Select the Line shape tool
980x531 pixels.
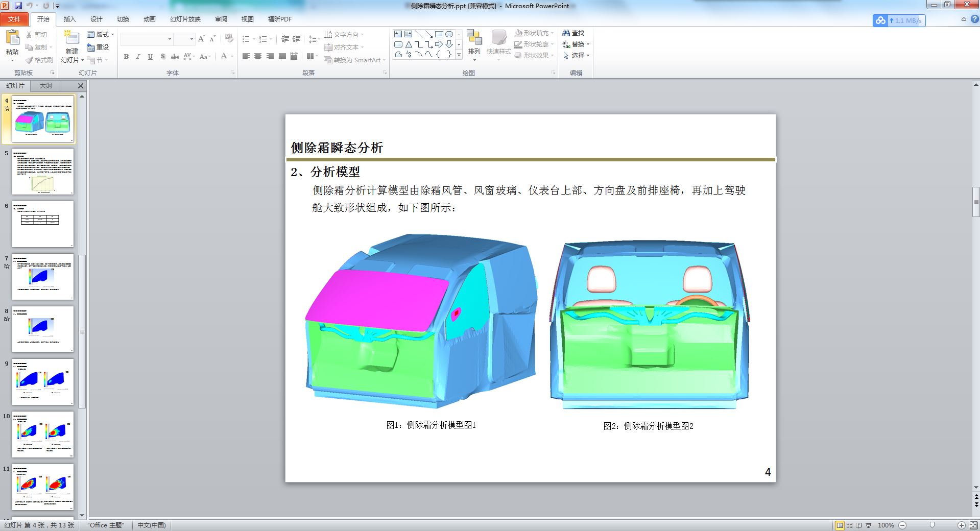coord(418,34)
